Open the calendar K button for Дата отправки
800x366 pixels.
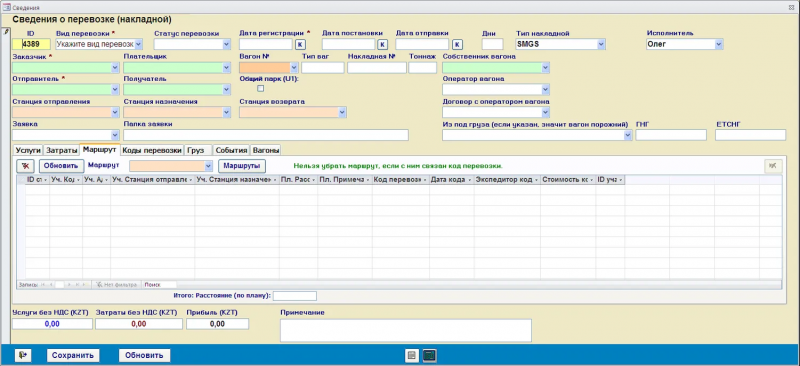pos(458,44)
